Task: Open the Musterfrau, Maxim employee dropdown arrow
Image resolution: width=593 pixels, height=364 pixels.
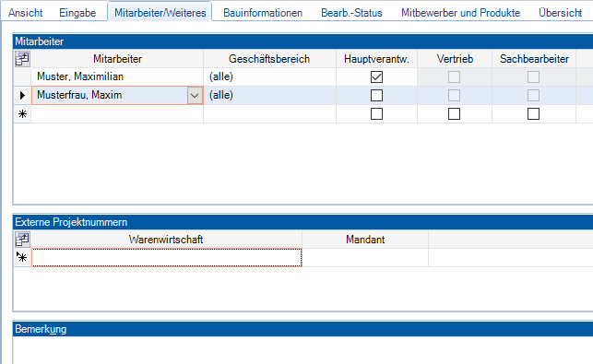Action: tap(195, 96)
